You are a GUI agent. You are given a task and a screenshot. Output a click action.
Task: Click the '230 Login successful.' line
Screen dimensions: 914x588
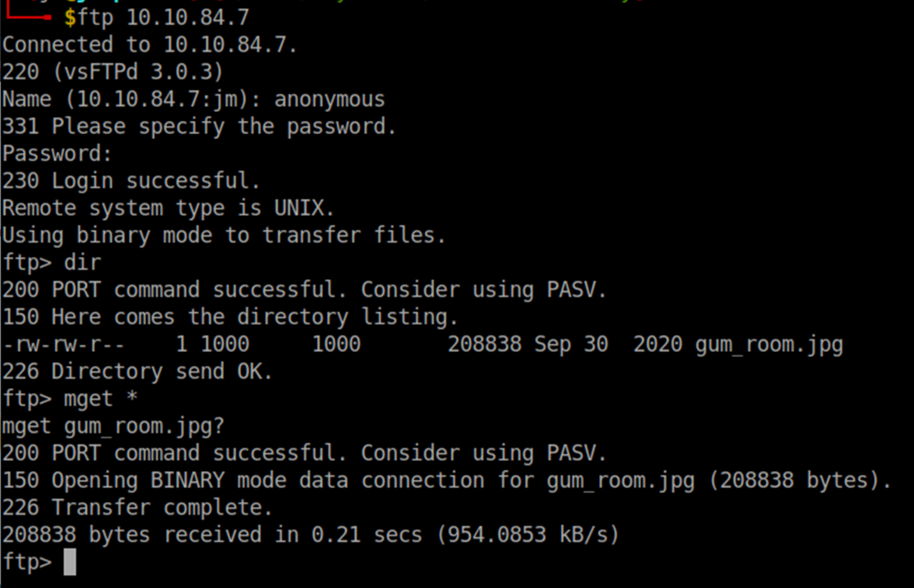coord(131,181)
